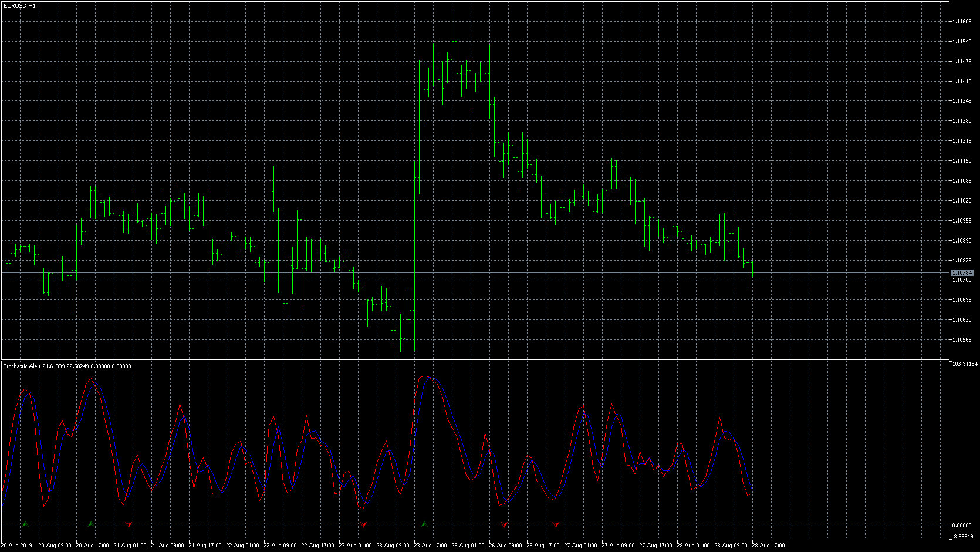Click the green up arrow above 20 Aug 2019

(x=25, y=523)
